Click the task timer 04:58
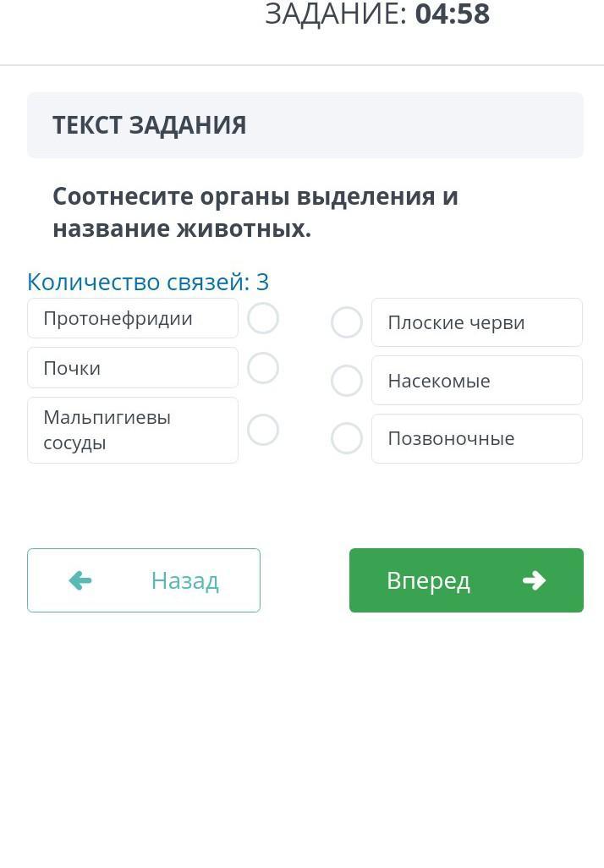Screen dimensions: 604x868 pos(452,14)
